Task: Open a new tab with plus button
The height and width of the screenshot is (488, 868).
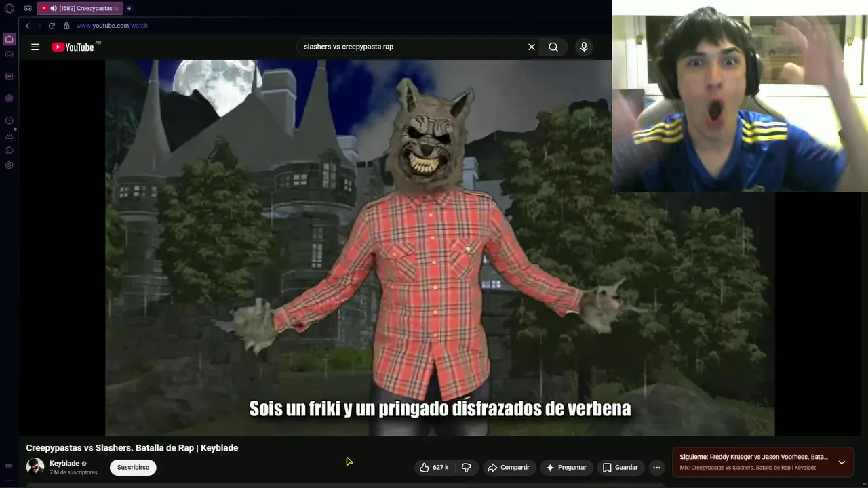Action: 129,9
